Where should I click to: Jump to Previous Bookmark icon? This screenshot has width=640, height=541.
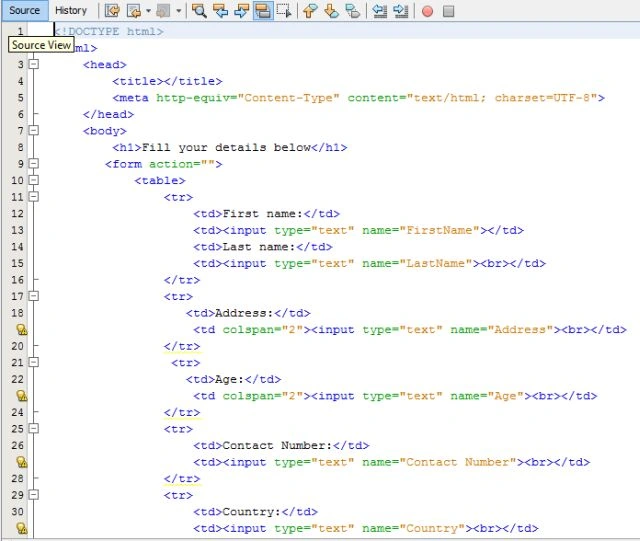310,11
